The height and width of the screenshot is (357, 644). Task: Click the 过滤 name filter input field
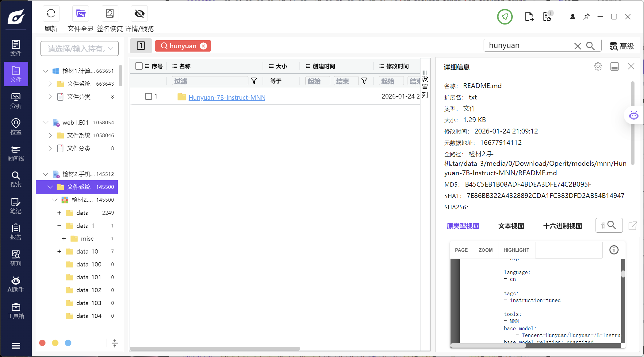coord(210,81)
